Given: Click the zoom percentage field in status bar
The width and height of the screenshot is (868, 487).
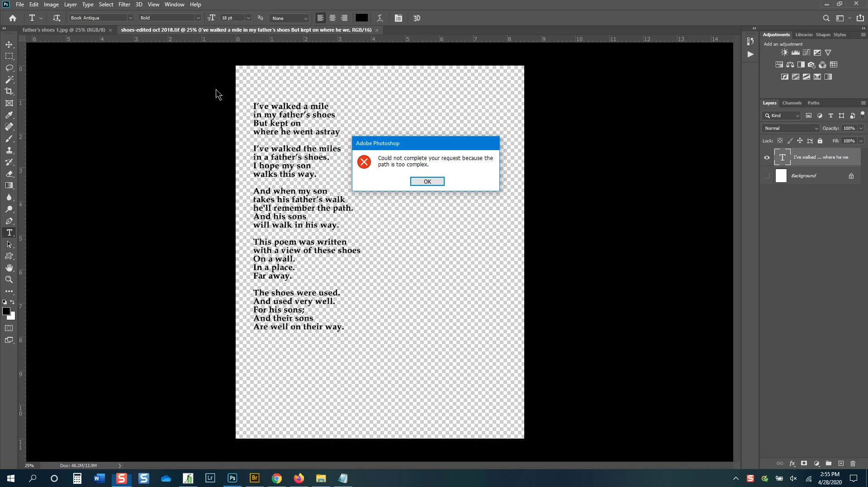Looking at the screenshot, I should 29,465.
